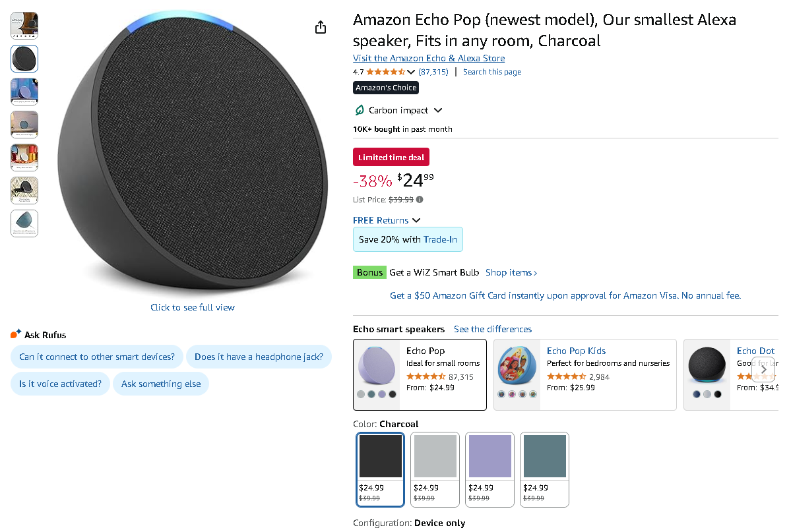Click 'Save 20% with Trade-In' box
The height and width of the screenshot is (532, 789).
(408, 239)
